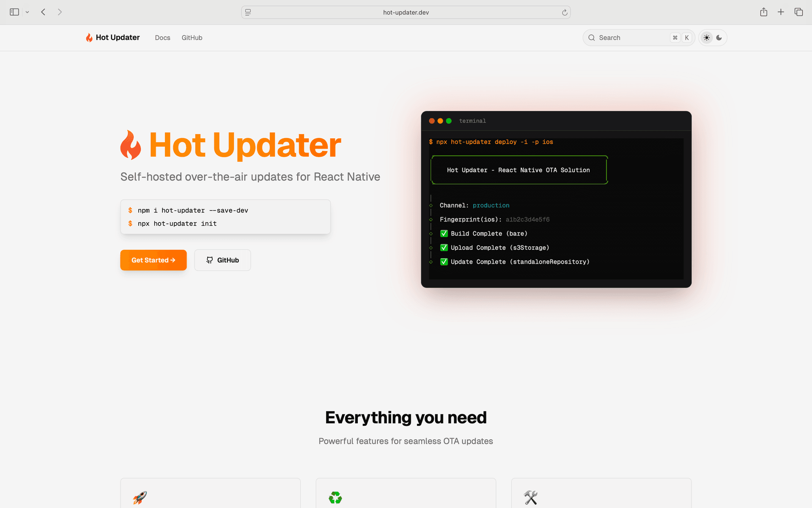Click the hammer and wrench feature icon
The height and width of the screenshot is (508, 812).
pos(530,497)
